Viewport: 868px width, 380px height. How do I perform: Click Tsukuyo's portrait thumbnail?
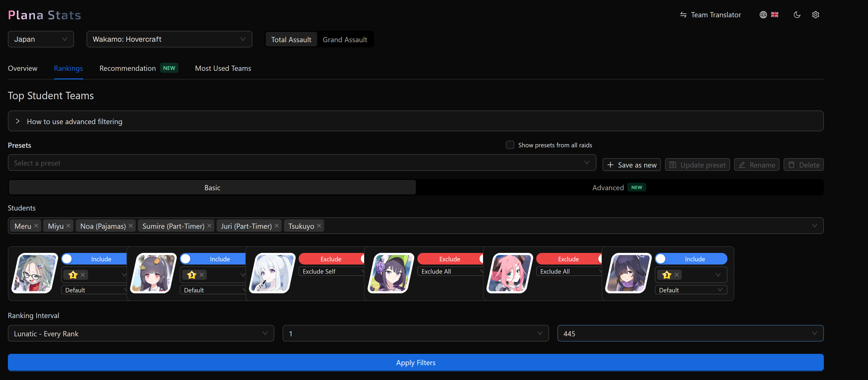[628, 273]
